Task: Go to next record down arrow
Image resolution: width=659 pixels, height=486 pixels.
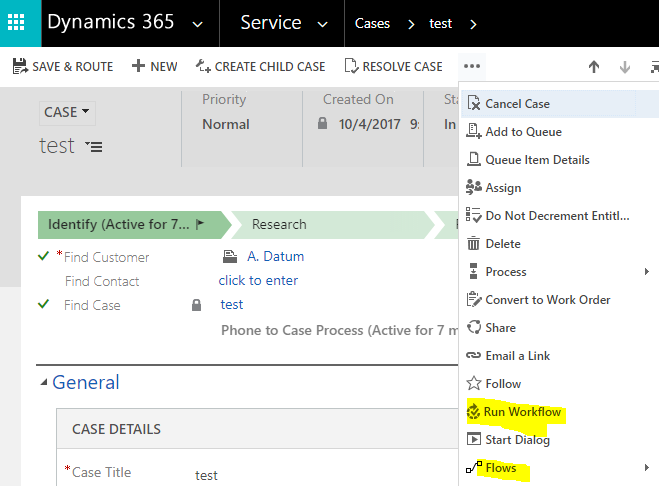Action: tap(625, 66)
